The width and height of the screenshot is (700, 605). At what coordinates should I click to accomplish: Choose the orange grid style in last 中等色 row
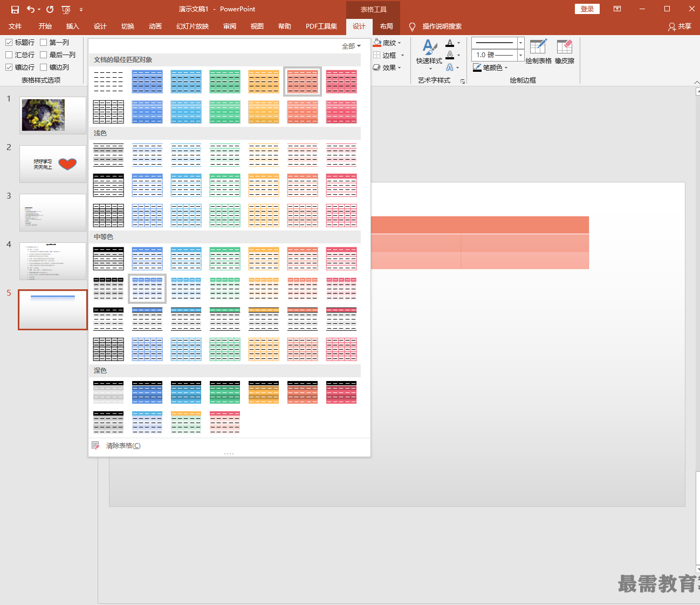(x=264, y=349)
